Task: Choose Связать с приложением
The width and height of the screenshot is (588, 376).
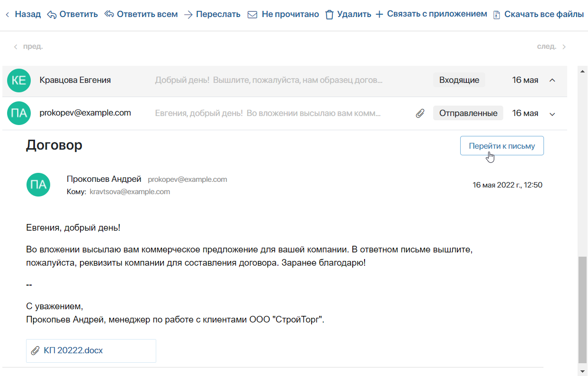Action: pyautogui.click(x=437, y=14)
